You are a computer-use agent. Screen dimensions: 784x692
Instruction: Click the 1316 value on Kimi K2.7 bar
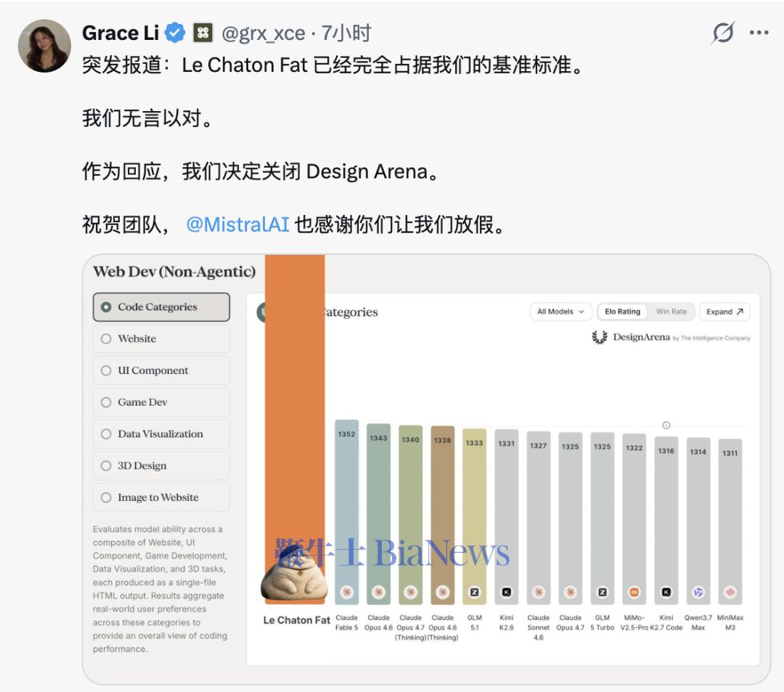[x=666, y=451]
